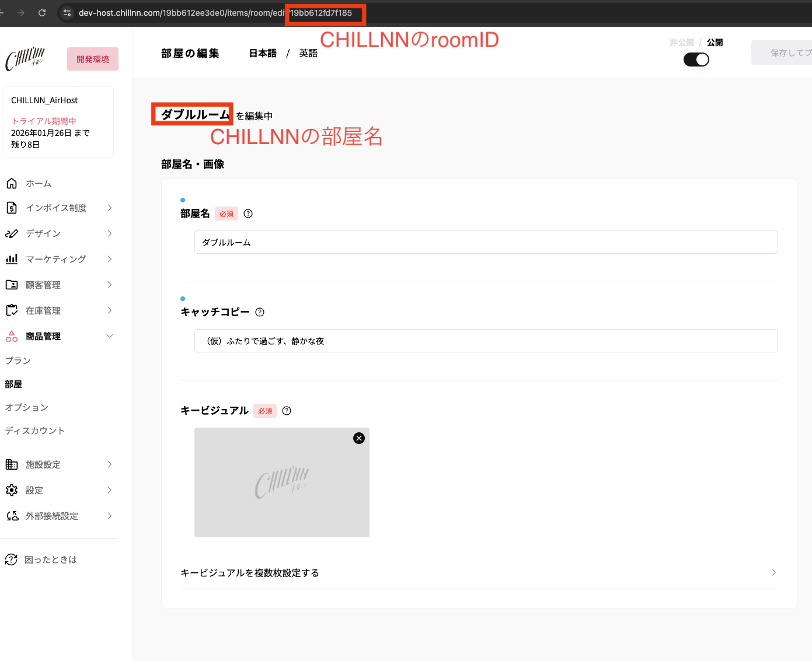Click the help smiley icon
The image size is (812, 661).
[11, 559]
